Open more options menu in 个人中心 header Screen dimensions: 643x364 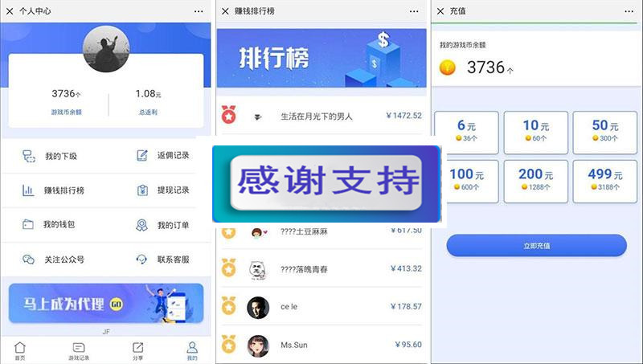(x=199, y=11)
